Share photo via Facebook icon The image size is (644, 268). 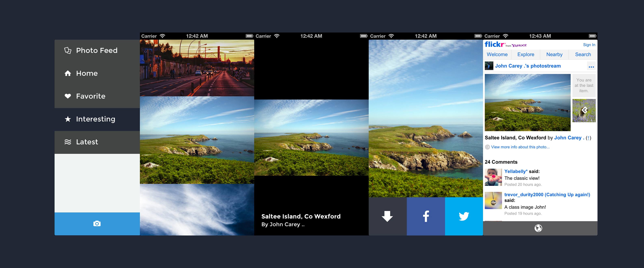pyautogui.click(x=426, y=216)
